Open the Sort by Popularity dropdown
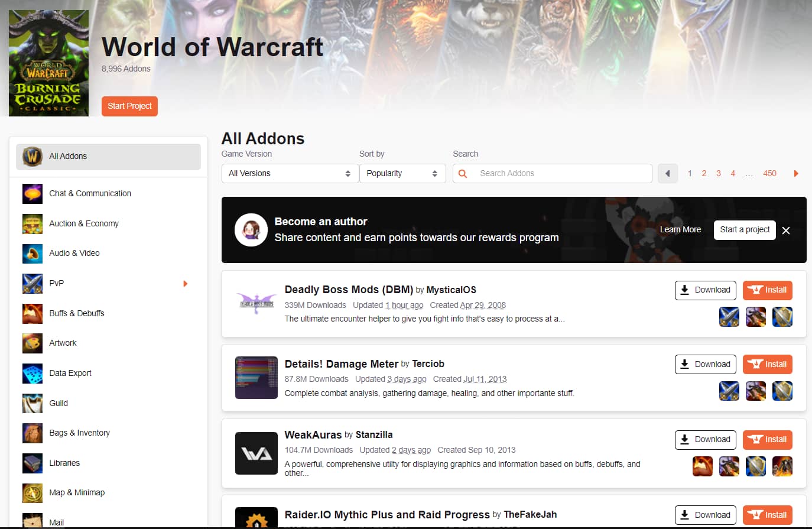 pyautogui.click(x=402, y=173)
